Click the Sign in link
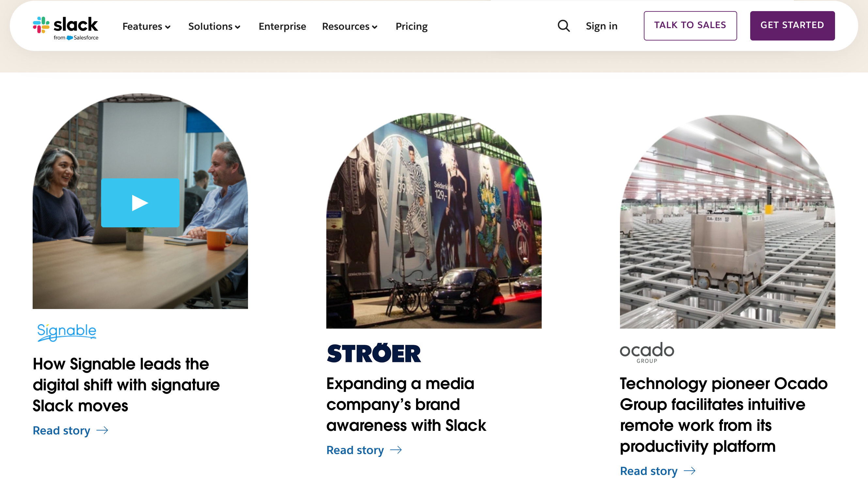 click(601, 26)
